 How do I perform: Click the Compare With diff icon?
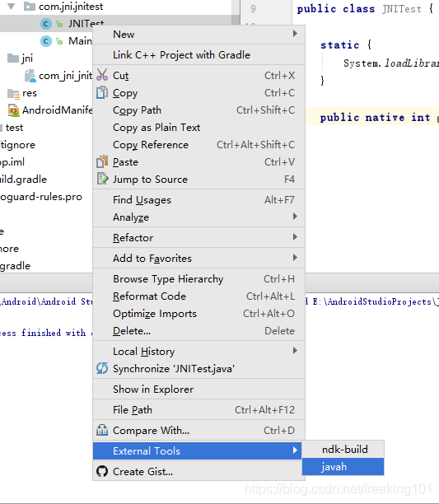click(102, 430)
